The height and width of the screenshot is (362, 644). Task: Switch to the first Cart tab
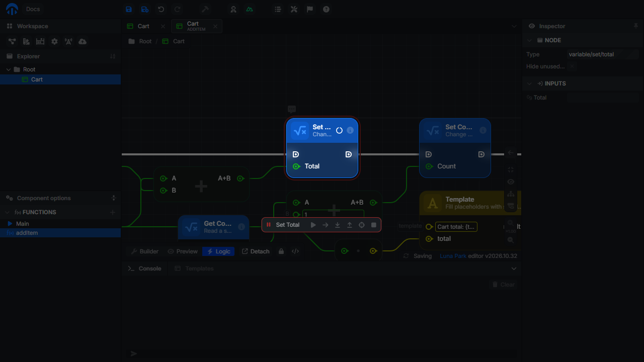pyautogui.click(x=145, y=26)
